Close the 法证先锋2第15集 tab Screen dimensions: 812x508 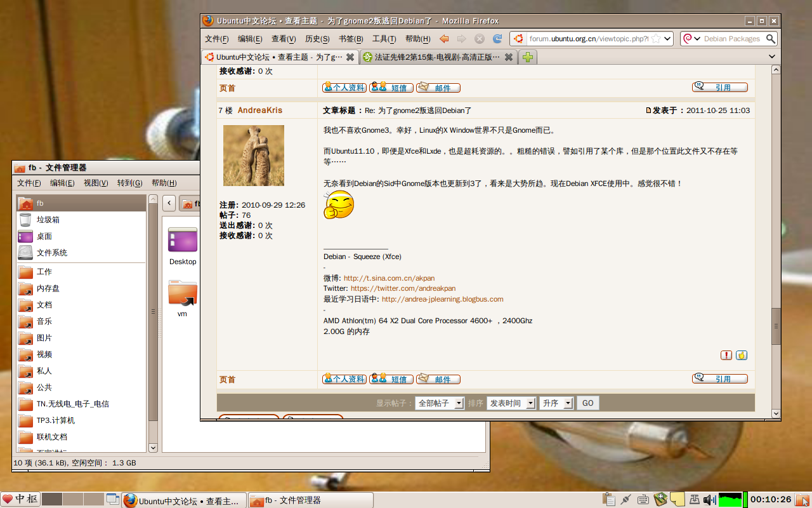click(508, 57)
